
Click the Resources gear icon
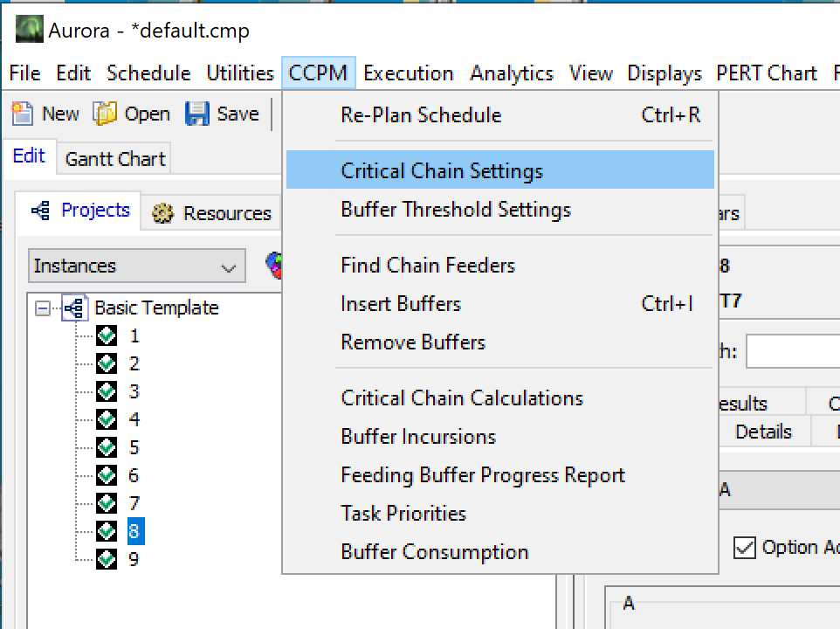[162, 213]
